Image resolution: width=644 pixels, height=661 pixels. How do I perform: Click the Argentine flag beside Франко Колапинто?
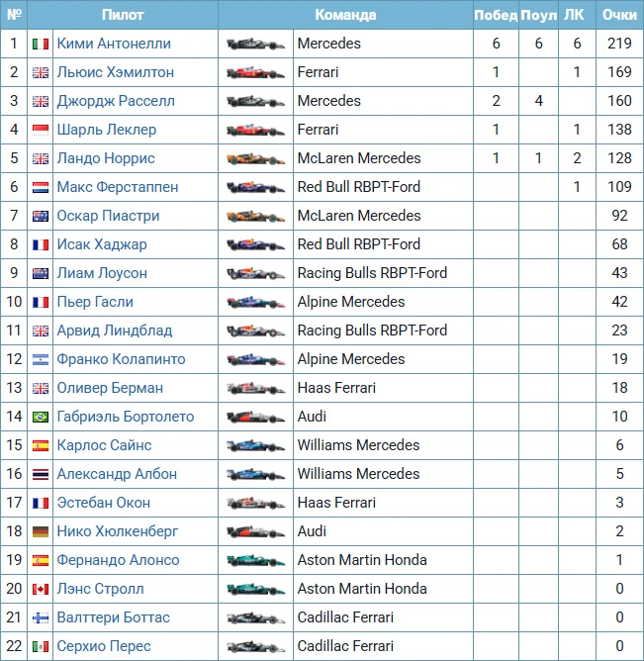(41, 359)
